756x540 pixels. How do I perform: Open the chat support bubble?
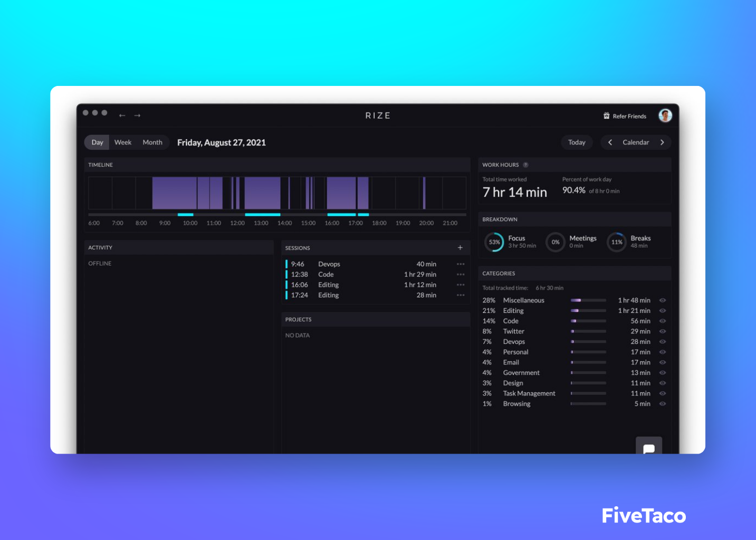click(649, 446)
